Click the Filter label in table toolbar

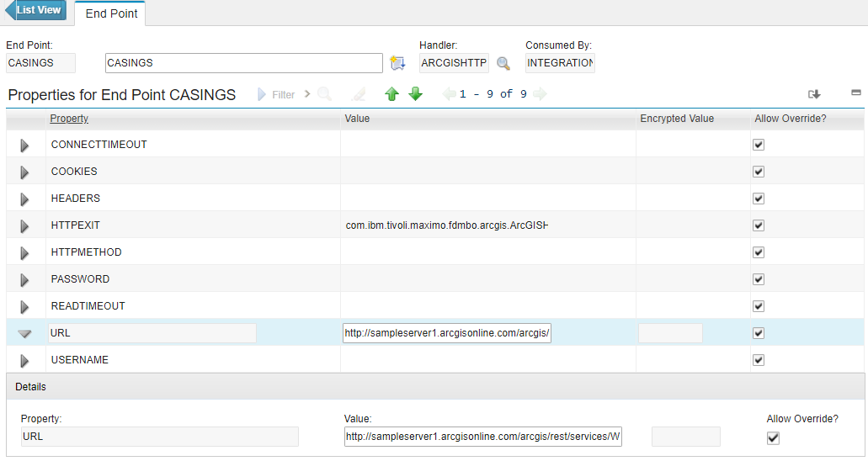coord(284,95)
